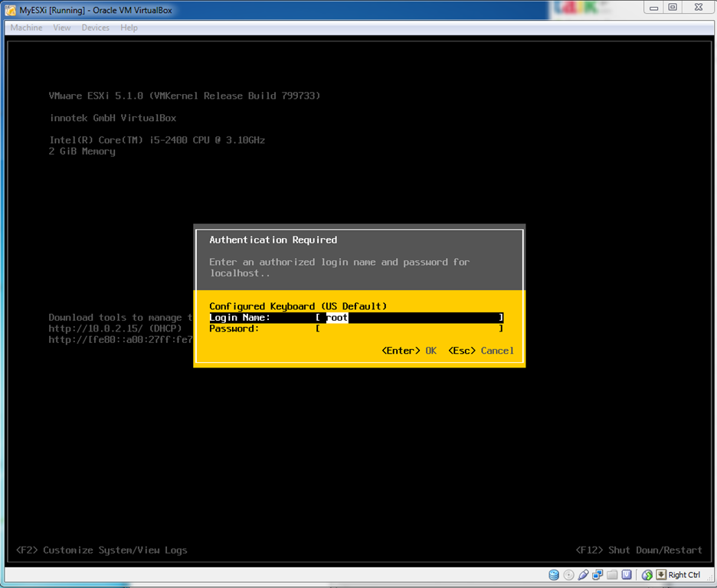
Task: Click the virtualization features chip icon
Action: [x=627, y=575]
